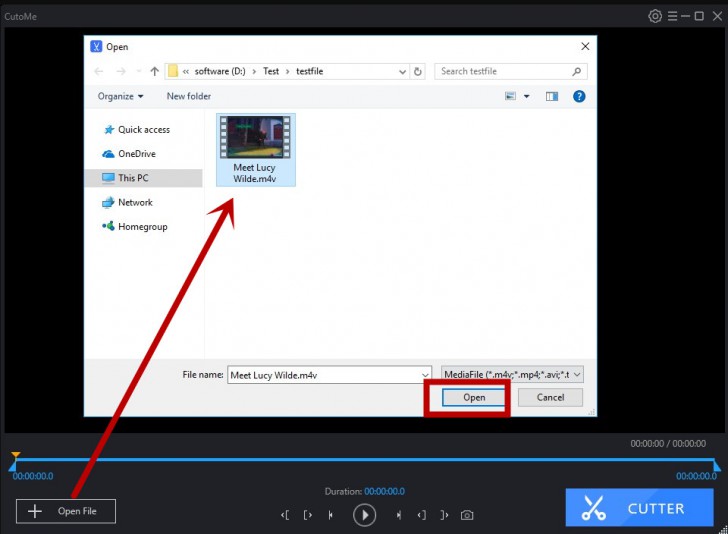Click the CUTTER button
Image resolution: width=728 pixels, height=534 pixels.
tap(639, 508)
